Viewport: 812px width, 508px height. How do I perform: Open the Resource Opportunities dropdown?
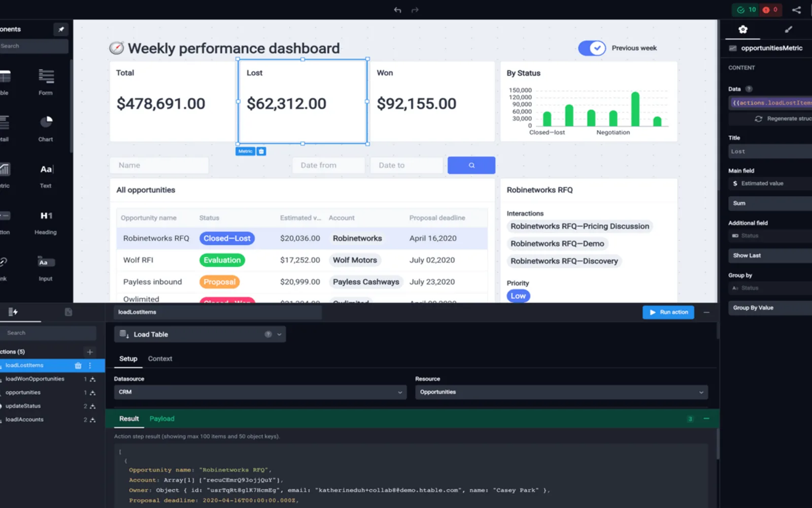point(561,392)
